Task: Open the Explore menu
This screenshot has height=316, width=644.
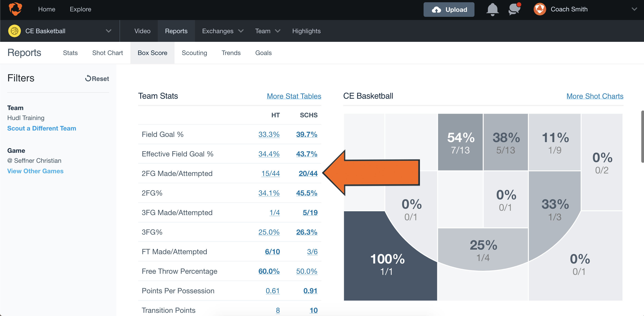Action: click(80, 9)
